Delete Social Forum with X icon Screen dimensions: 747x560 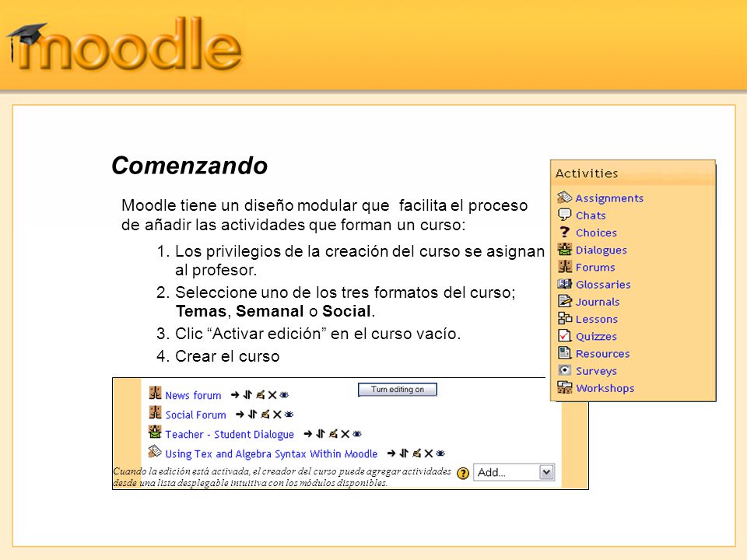pos(277,415)
